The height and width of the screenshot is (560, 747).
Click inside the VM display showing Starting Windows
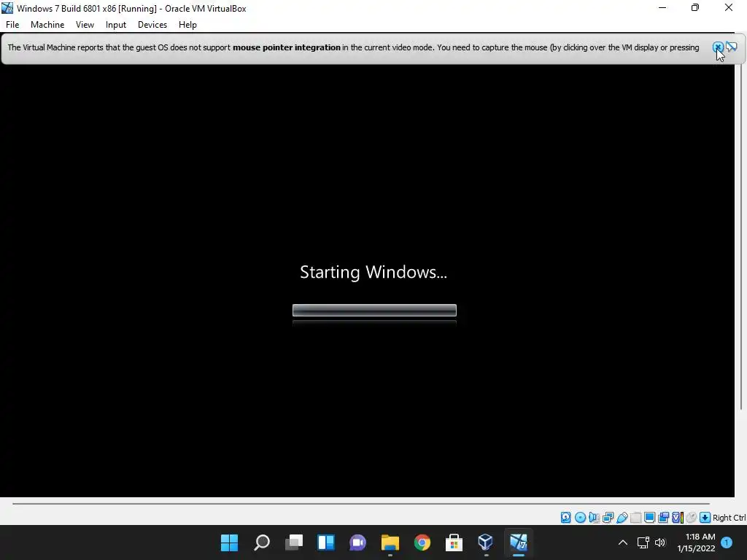click(x=368, y=281)
